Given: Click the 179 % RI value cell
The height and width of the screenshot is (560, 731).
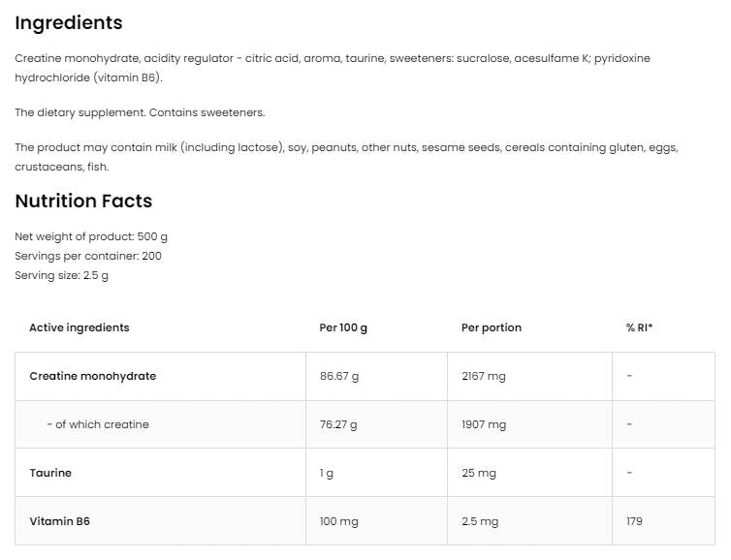Looking at the screenshot, I should 635,521.
